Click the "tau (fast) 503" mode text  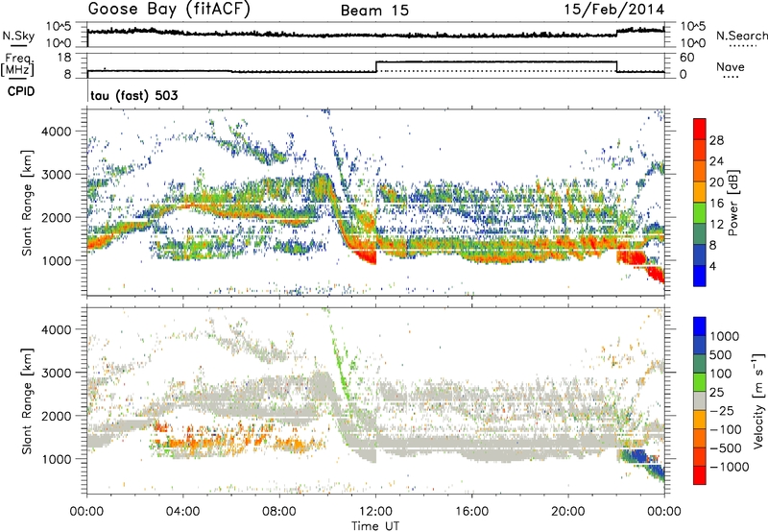click(x=134, y=95)
